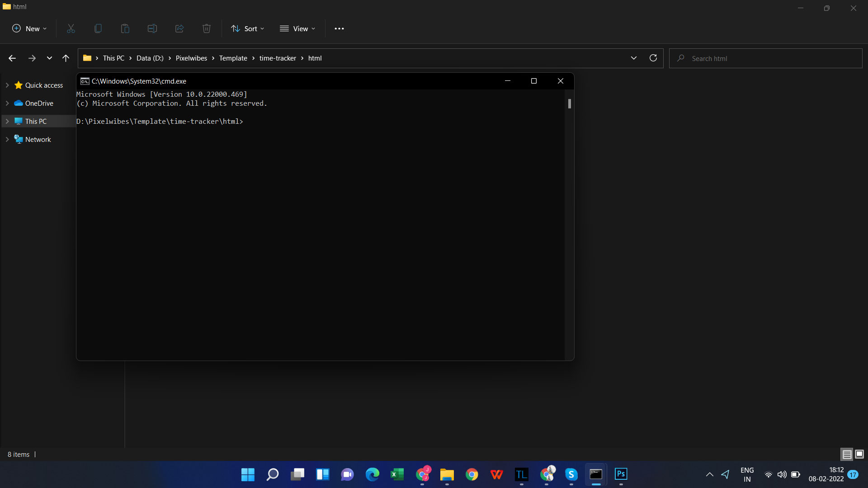Open the View dropdown menu
This screenshot has height=488, width=868.
pos(297,28)
